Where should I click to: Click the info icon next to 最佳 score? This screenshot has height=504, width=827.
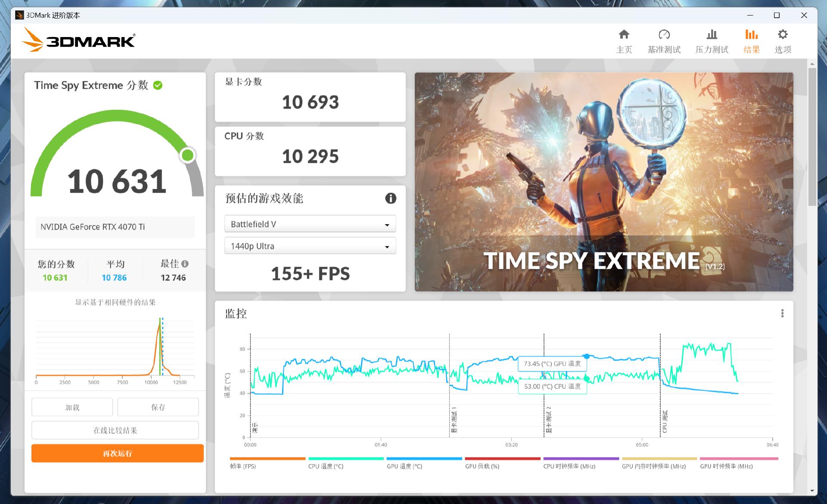(x=185, y=264)
